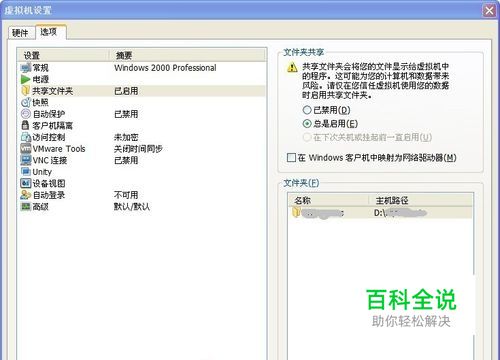Click the 客户机隔离 lock icon
The width and height of the screenshot is (500, 360).
(26, 125)
